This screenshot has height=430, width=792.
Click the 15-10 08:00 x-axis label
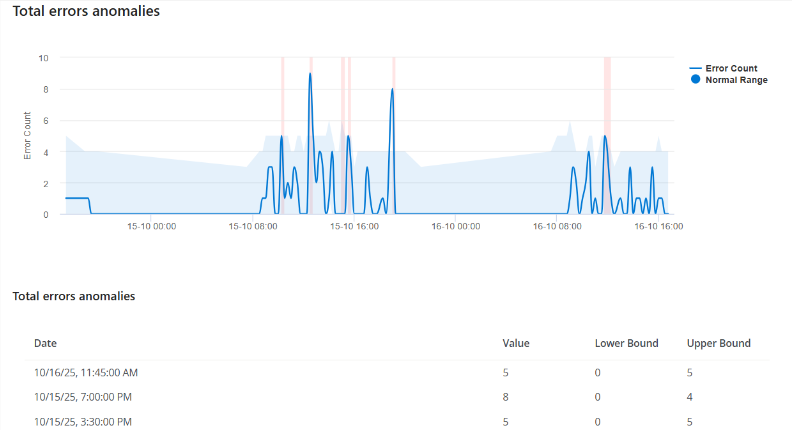coord(250,227)
